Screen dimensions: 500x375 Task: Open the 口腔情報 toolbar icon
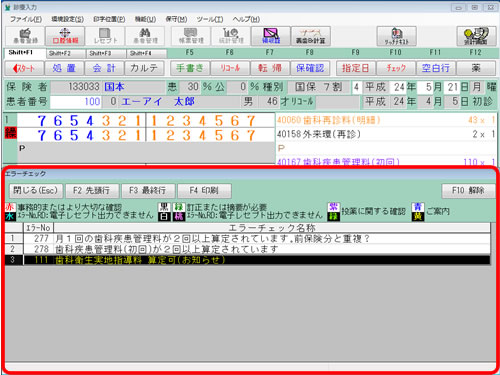point(65,36)
